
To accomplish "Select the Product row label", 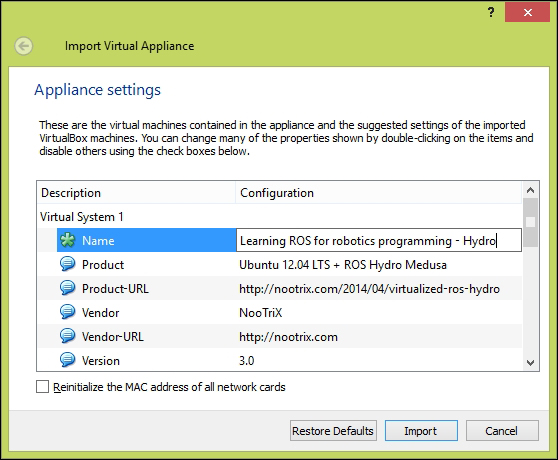I will pyautogui.click(x=103, y=265).
